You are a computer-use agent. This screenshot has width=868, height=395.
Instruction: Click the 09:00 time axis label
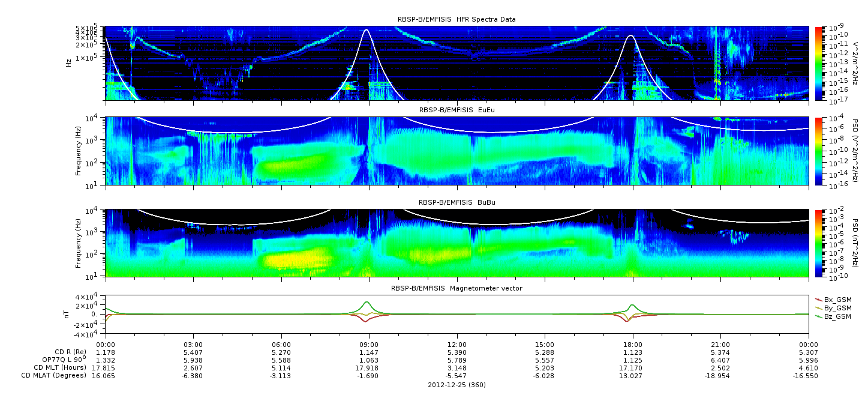[x=369, y=344]
